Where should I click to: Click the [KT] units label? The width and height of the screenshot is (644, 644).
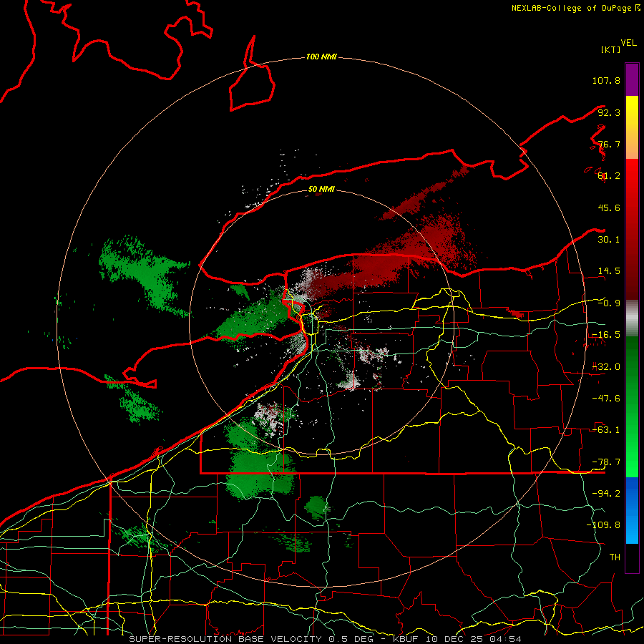(611, 49)
